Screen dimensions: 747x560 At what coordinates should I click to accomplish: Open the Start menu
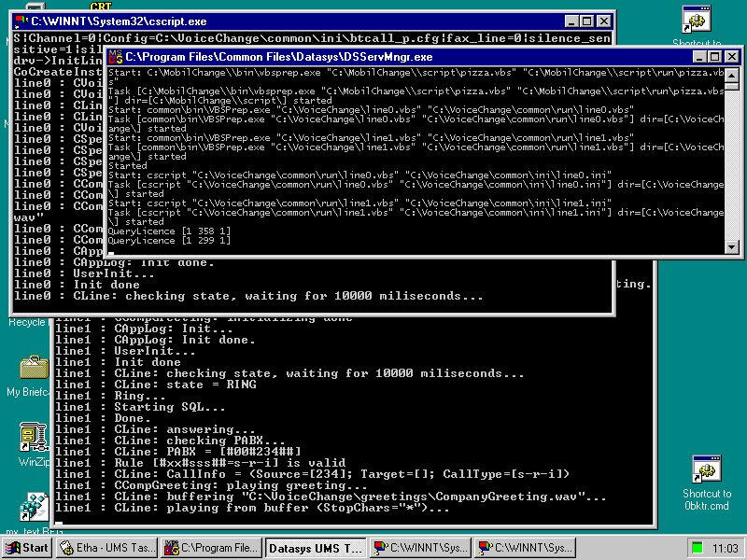27,548
